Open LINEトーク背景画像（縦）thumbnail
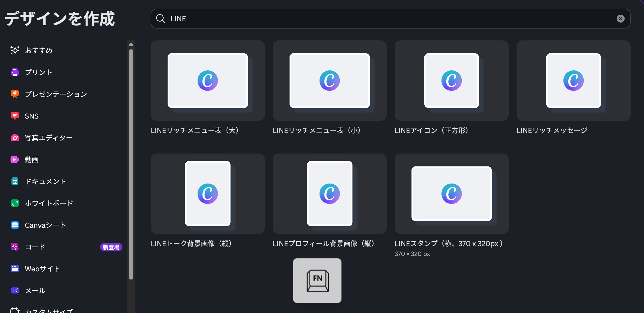The image size is (644, 313). [x=207, y=194]
